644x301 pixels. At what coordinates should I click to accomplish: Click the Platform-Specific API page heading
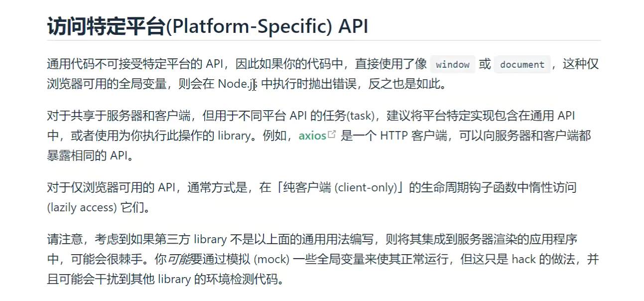coord(207,26)
